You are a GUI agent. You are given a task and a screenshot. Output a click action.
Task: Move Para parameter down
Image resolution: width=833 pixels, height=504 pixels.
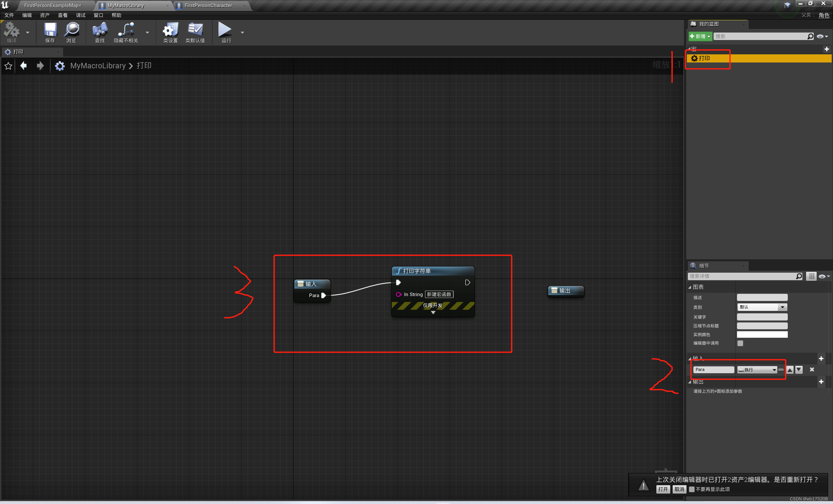799,370
